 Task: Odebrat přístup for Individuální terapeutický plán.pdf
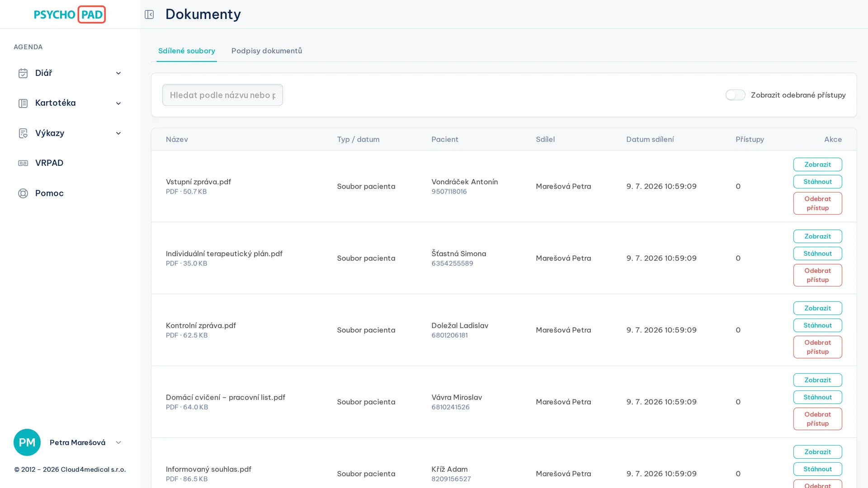point(817,275)
